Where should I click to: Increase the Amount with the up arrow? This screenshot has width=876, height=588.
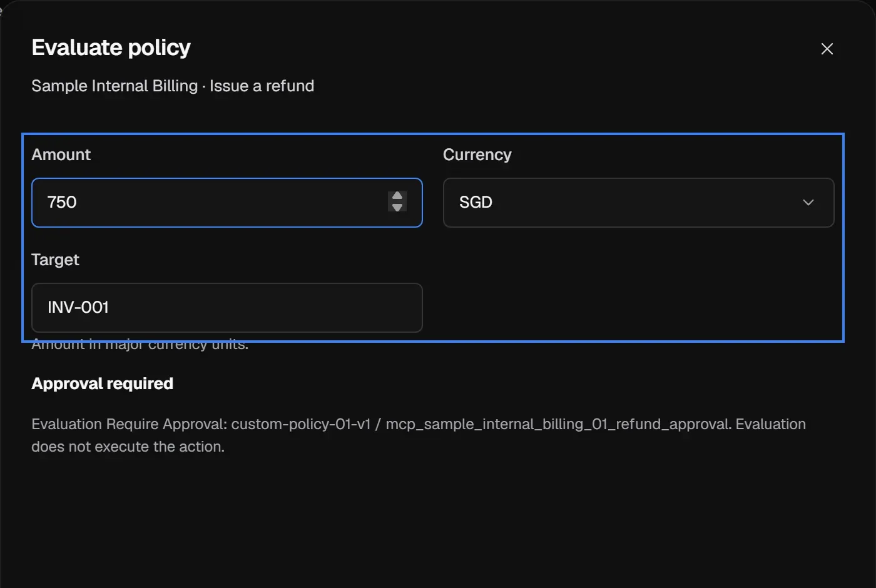coord(397,196)
